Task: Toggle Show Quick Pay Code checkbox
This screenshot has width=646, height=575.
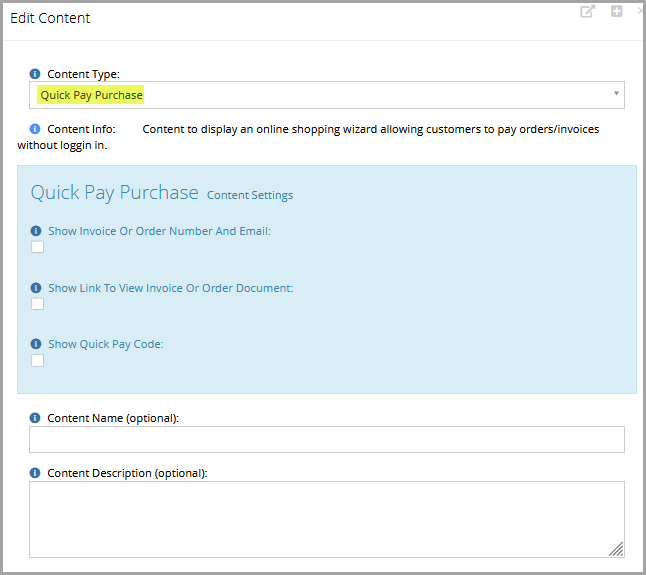Action: [x=37, y=360]
